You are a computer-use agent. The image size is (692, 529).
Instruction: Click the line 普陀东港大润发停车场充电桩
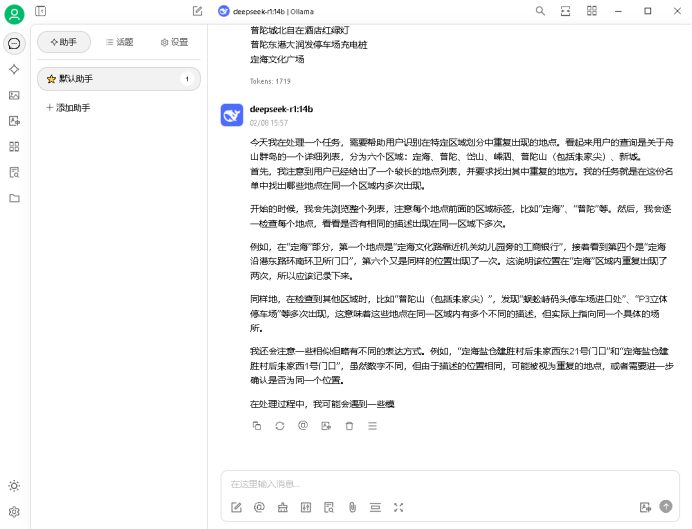[308, 45]
